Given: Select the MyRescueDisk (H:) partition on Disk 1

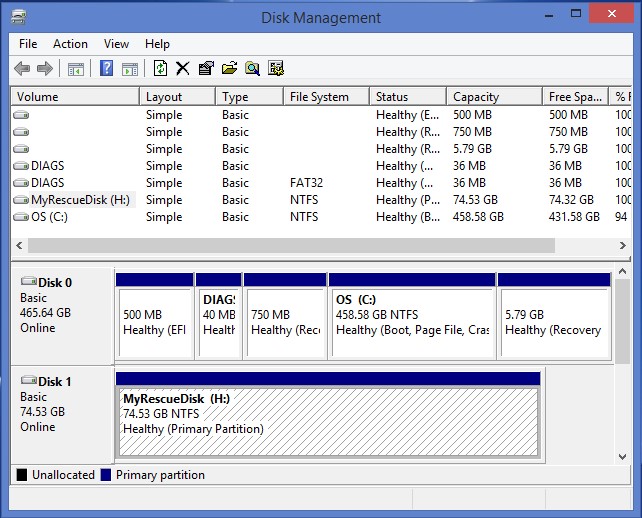Looking at the screenshot, I should pos(327,412).
